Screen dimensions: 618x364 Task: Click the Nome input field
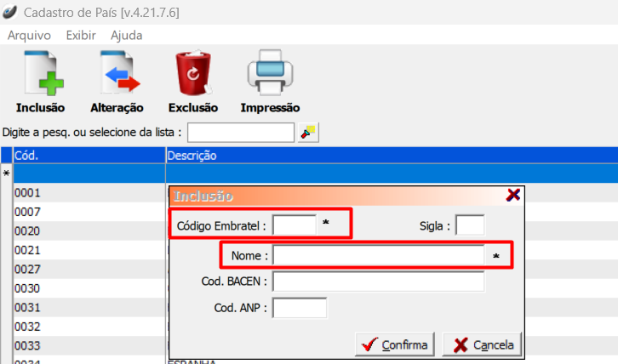point(378,255)
